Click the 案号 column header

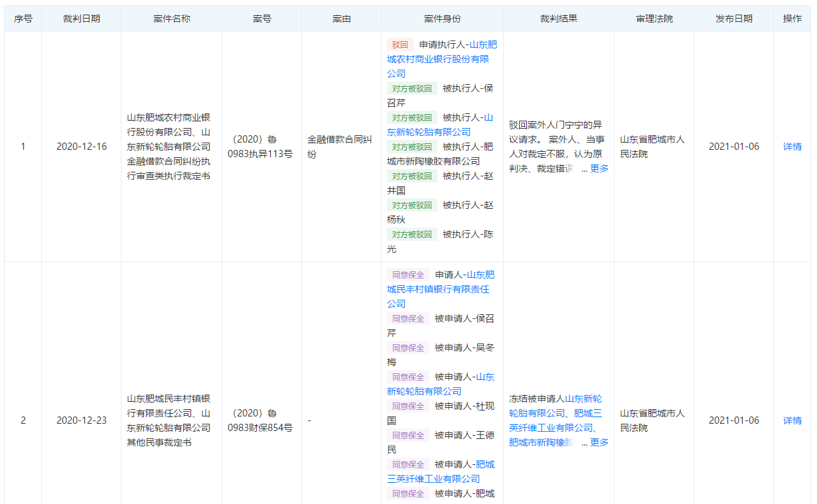click(x=262, y=19)
